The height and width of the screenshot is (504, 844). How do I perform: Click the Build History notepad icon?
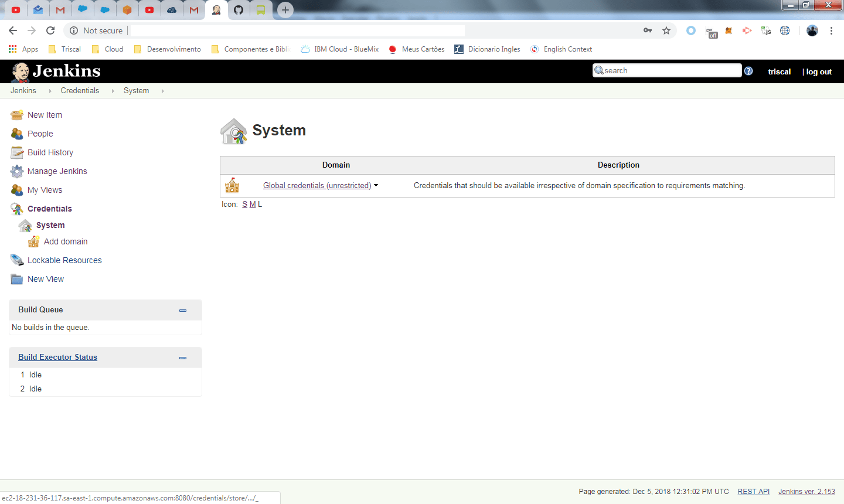click(x=17, y=152)
